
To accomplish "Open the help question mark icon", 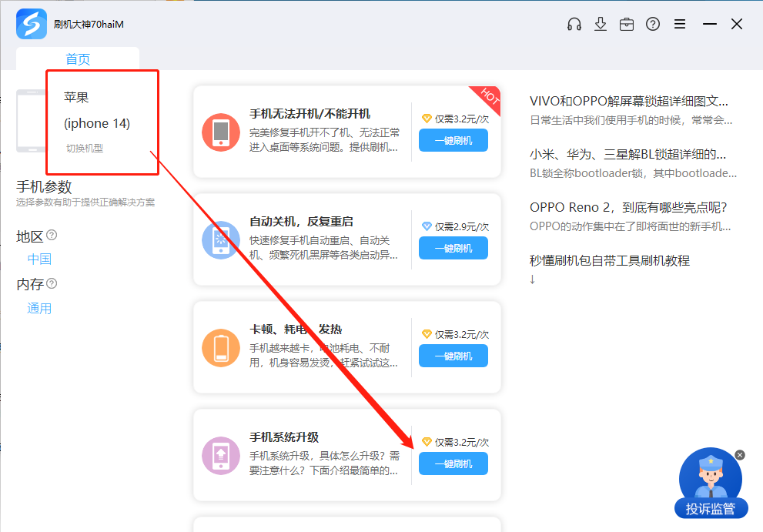I will [653, 24].
